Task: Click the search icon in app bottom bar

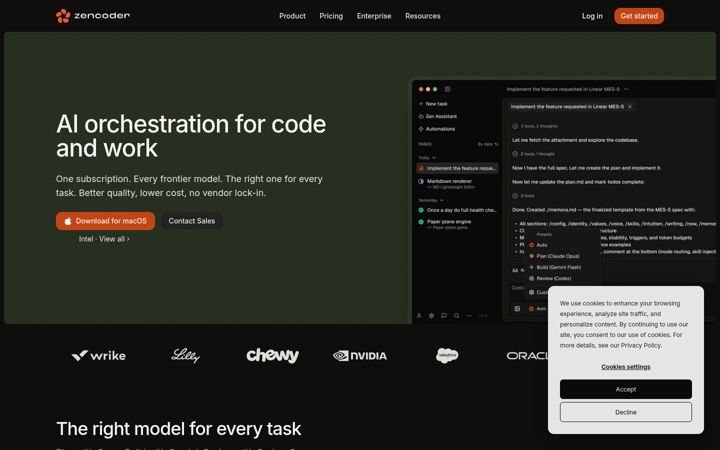Action: [x=456, y=315]
